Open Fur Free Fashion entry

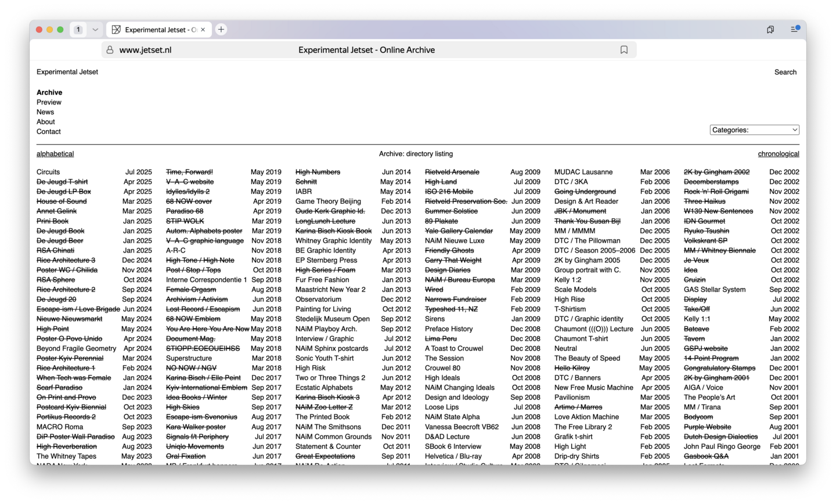click(322, 280)
